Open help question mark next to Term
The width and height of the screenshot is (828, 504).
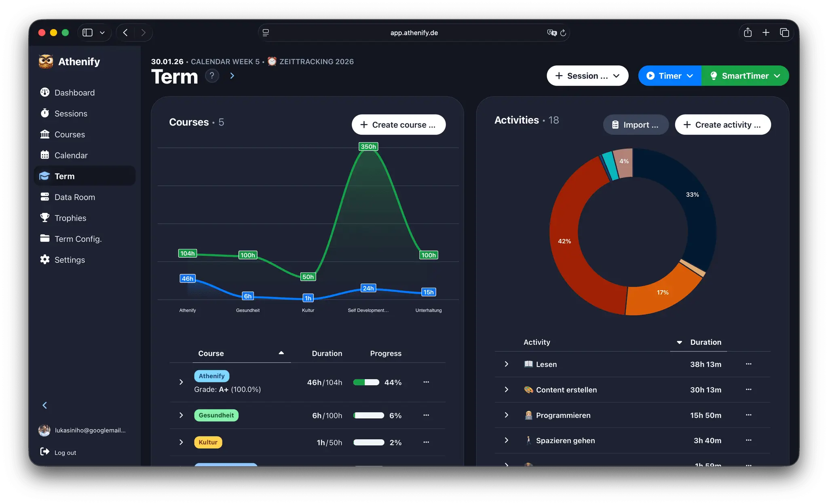[x=212, y=76]
